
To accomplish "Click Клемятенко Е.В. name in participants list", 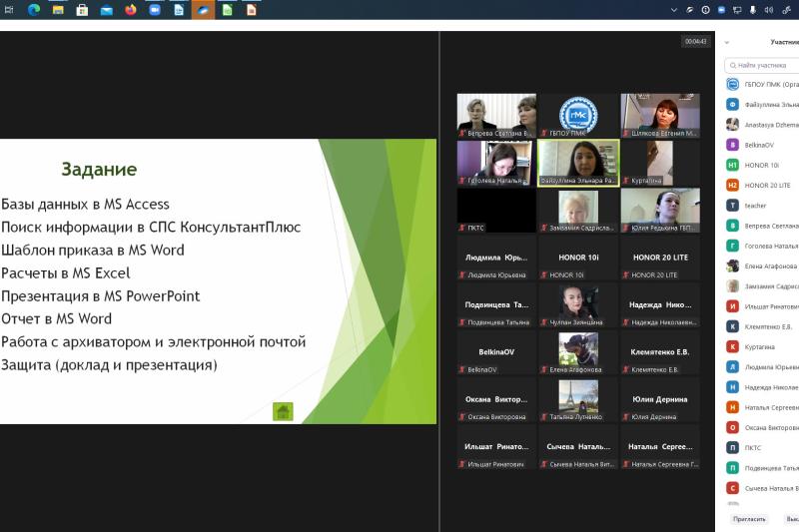I will (x=768, y=326).
